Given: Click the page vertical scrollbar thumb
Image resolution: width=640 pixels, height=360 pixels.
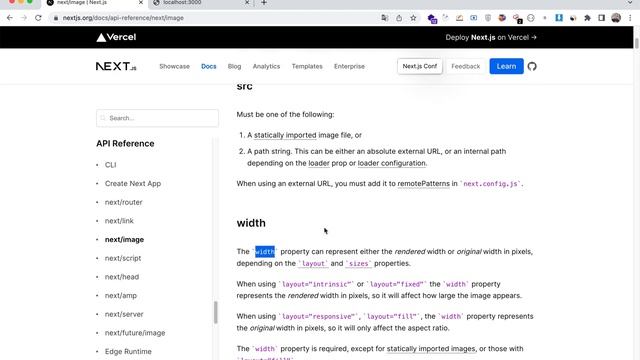Looking at the screenshot, I should tap(636, 43).
